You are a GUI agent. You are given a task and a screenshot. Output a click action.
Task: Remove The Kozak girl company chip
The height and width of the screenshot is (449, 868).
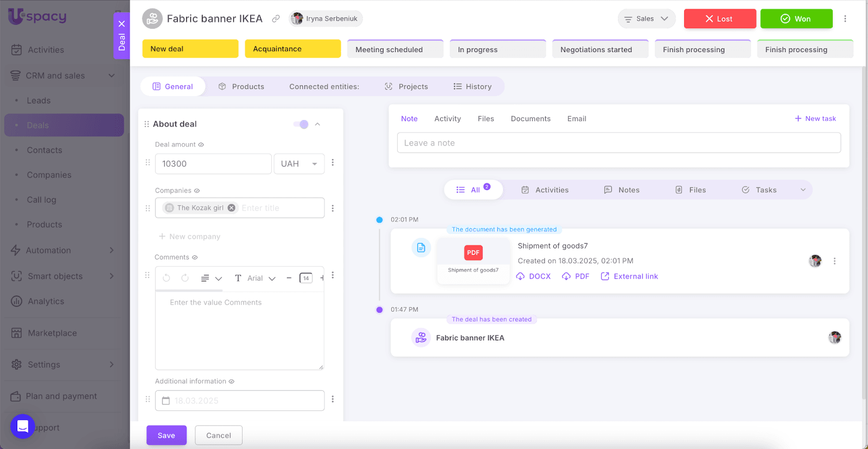tap(232, 208)
